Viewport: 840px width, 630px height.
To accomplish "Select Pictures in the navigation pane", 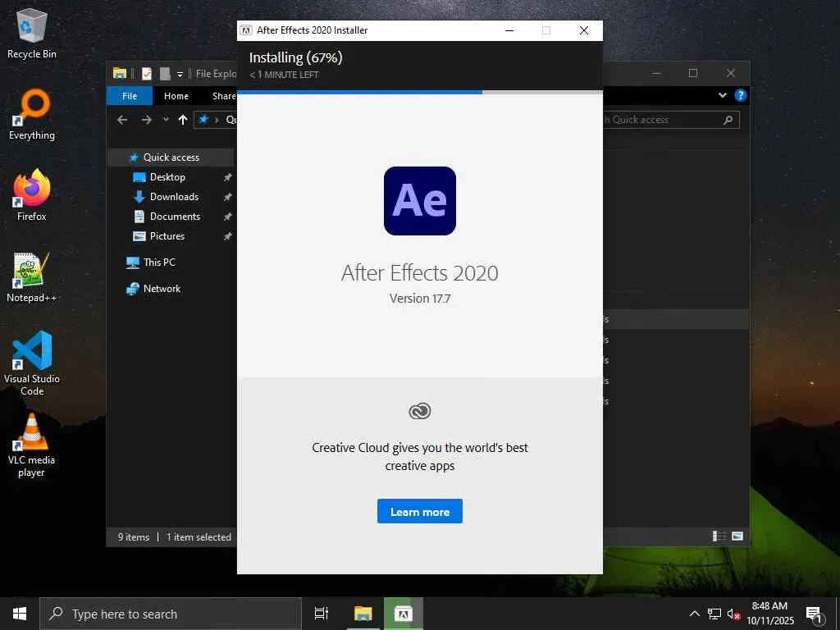I will [167, 236].
